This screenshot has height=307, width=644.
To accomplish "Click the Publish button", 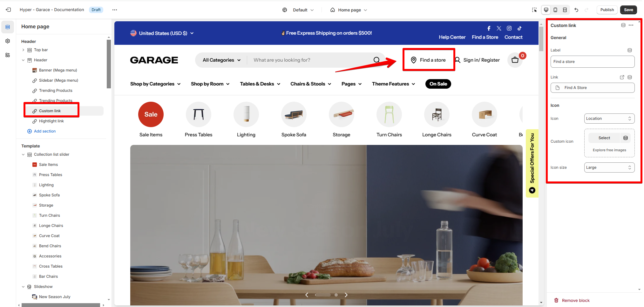I will coord(607,10).
